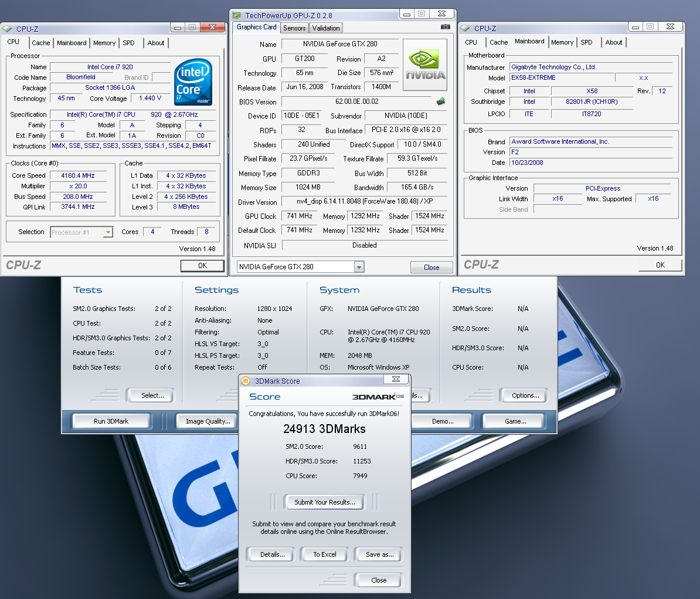This screenshot has width=700, height=599.
Task: Click the BIOS Version 62.00.0E.00.02 field
Action: (x=356, y=101)
